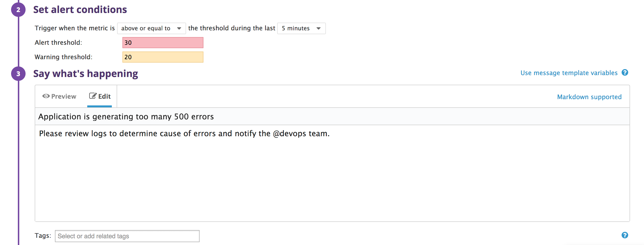Select the Edit tab label
Screen dimensions: 644x245
coord(104,97)
